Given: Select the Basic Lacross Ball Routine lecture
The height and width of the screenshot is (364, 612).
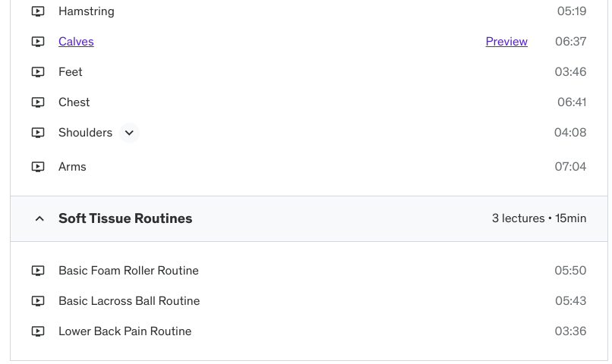Looking at the screenshot, I should 129,301.
